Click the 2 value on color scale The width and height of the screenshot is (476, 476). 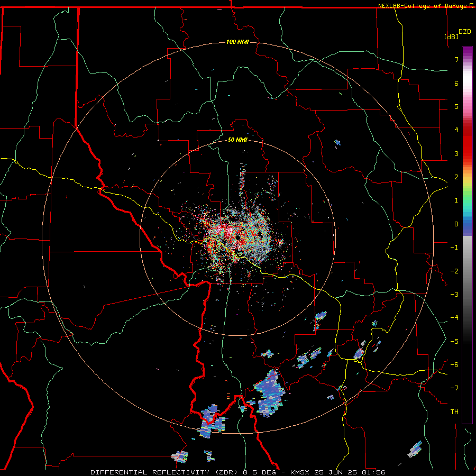(x=456, y=177)
